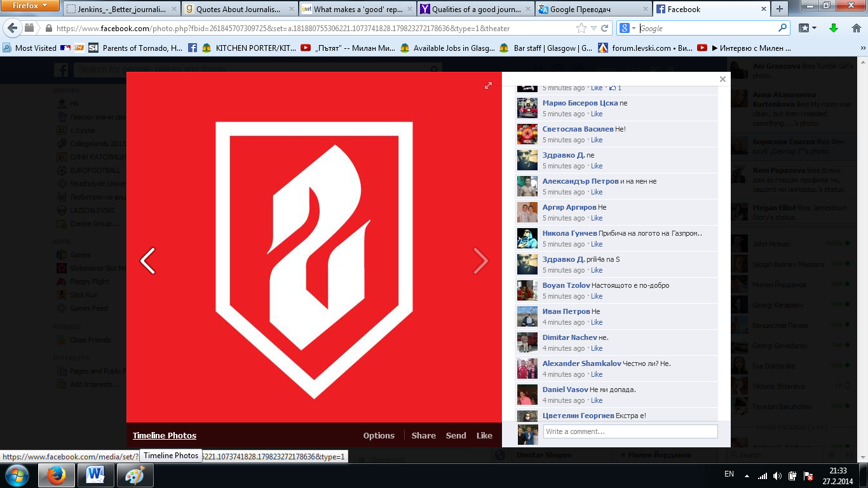Open the forum.levski.com bookmark
Image resolution: width=868 pixels, height=488 pixels.
pos(646,48)
